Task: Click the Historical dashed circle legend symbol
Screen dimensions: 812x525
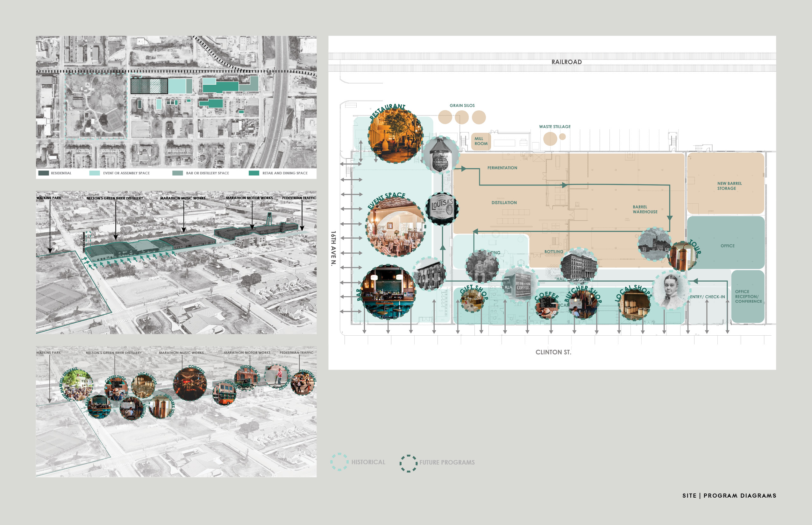Action: point(339,462)
